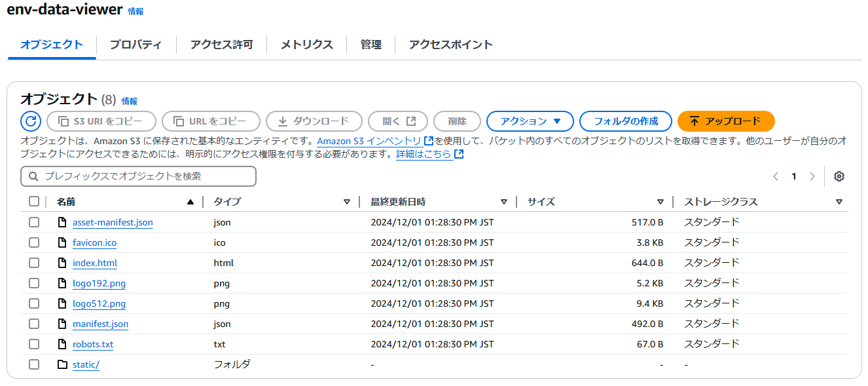Viewport: 868px width, 386px height.
Task: Open the 管理 tab
Action: point(371,45)
